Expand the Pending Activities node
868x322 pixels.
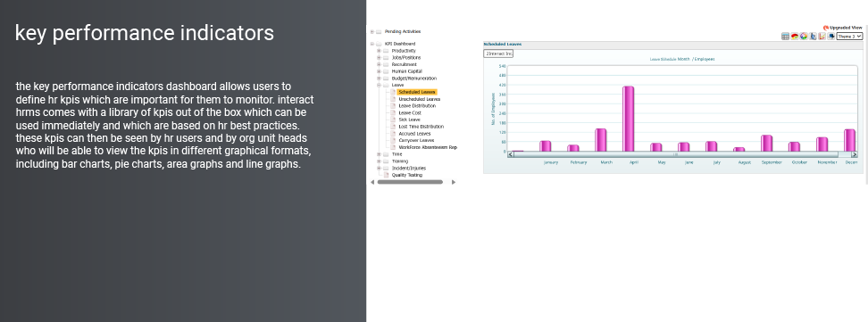372,32
